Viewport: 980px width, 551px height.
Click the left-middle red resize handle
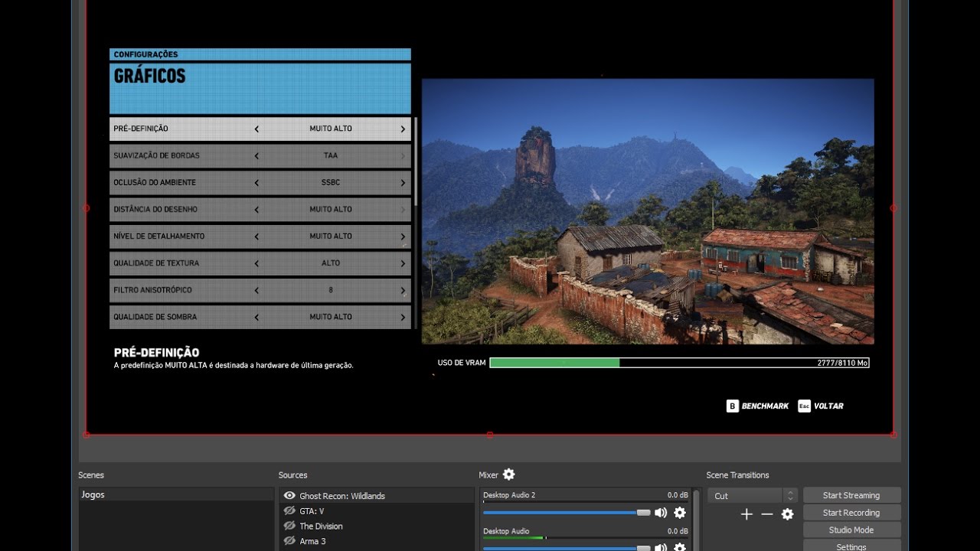86,208
